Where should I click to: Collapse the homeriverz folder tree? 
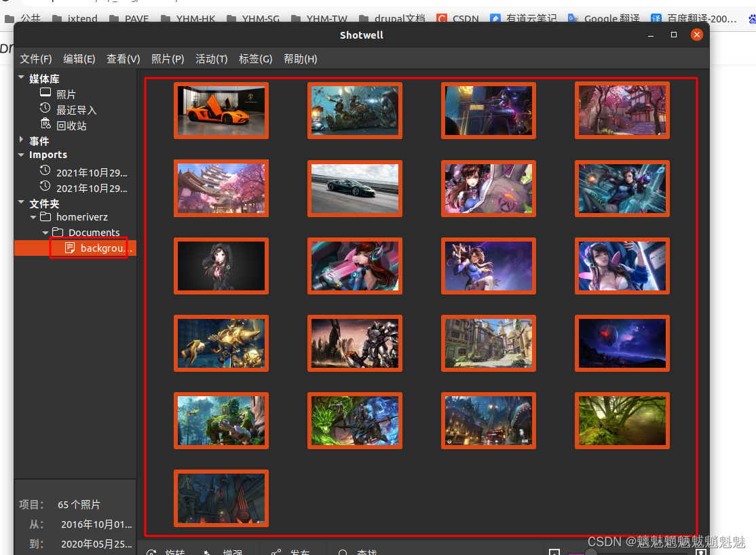pyautogui.click(x=33, y=218)
